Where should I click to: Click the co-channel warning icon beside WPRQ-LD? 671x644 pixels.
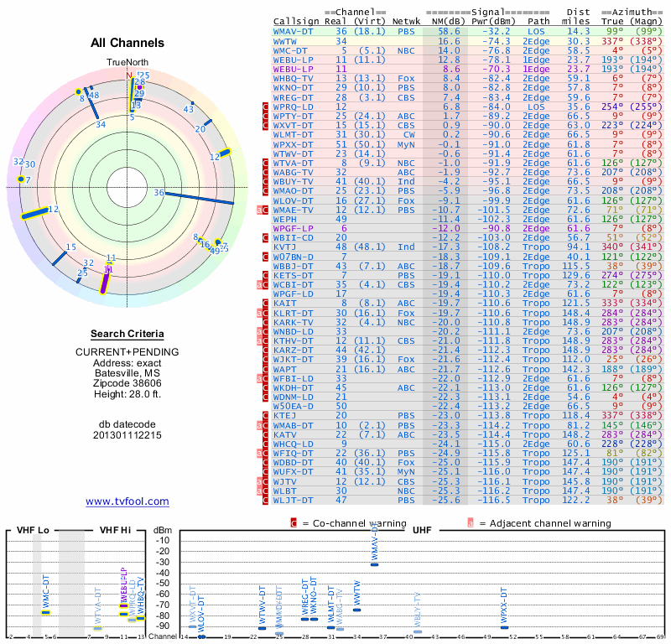coord(267,107)
